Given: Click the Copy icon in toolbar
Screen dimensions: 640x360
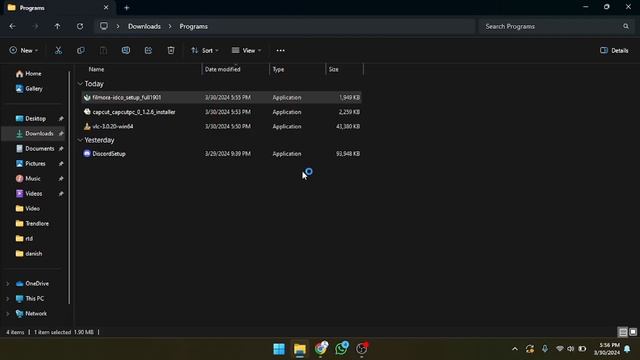Looking at the screenshot, I should coord(81,50).
